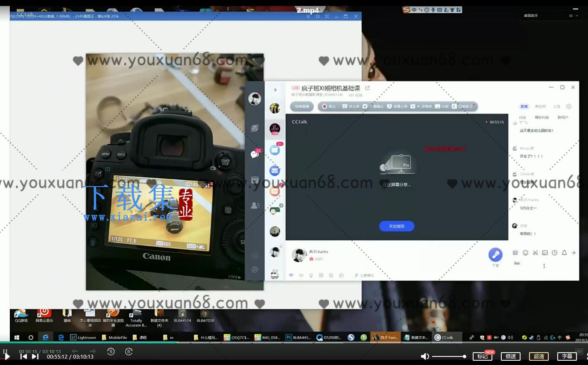This screenshot has height=365, width=588.
Task: Select the 群用户 sub-tab
Action: pos(563,117)
